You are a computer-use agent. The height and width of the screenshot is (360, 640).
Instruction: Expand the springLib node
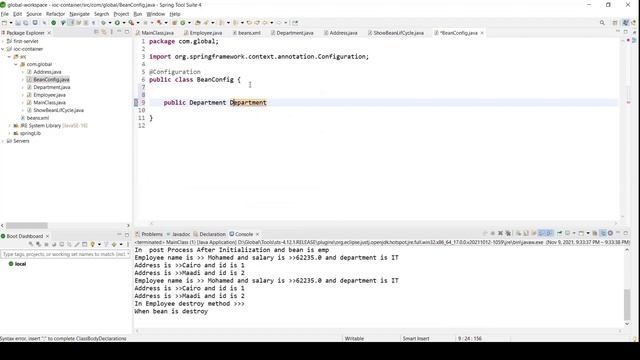(x=9, y=133)
